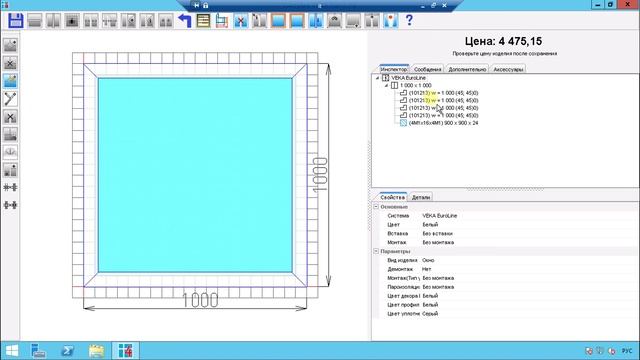This screenshot has width=640, height=360.
Task: Click the Цвет уплотнения value Серый
Action: tap(430, 313)
